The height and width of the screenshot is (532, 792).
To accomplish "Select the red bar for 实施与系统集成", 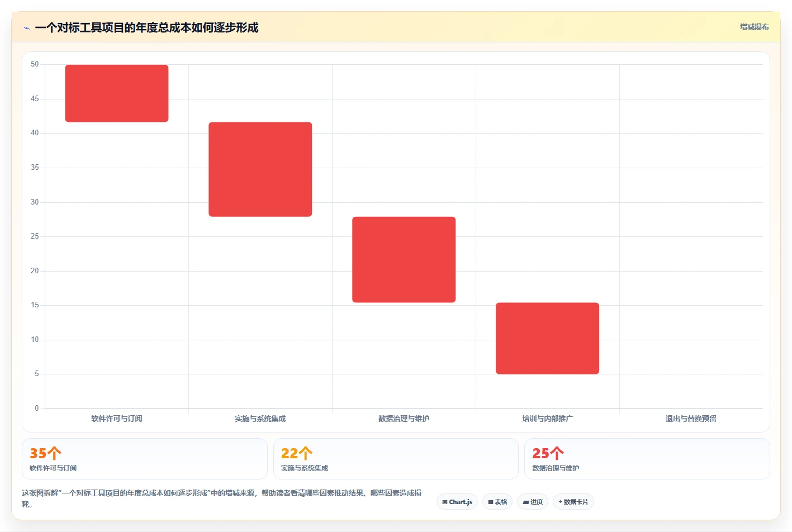I will point(260,169).
